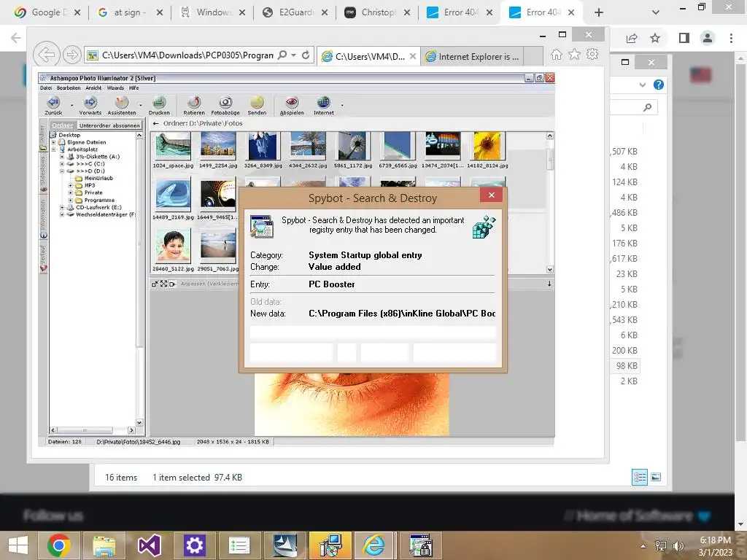Screen dimensions: 747x560
Task: Click the volume icon in system tray
Action: pos(678,545)
